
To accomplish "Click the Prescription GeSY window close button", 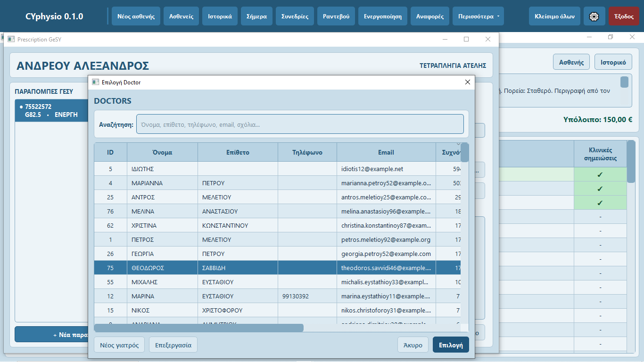I will click(x=488, y=40).
